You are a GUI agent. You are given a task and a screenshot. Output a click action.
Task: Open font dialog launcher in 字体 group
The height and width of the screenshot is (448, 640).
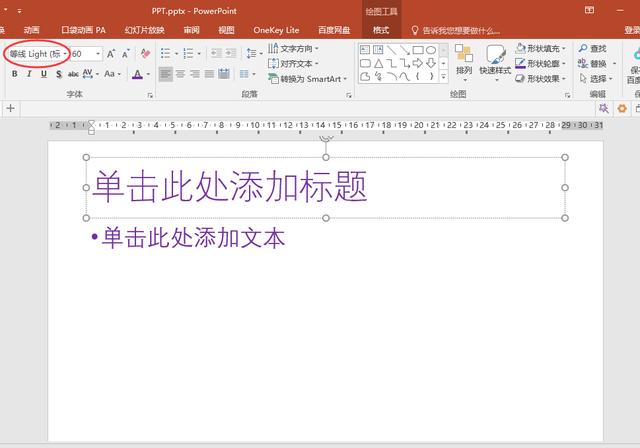(x=150, y=95)
